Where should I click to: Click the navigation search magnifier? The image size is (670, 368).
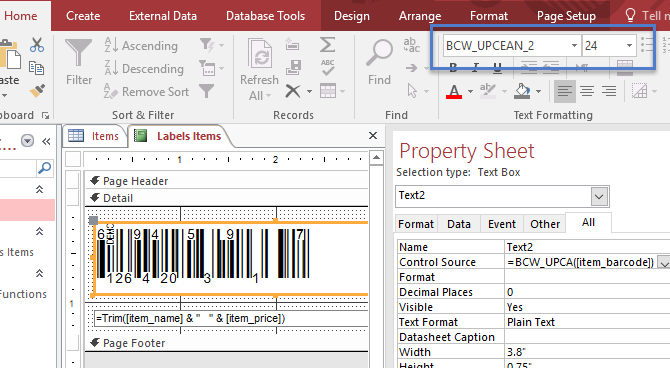click(44, 168)
